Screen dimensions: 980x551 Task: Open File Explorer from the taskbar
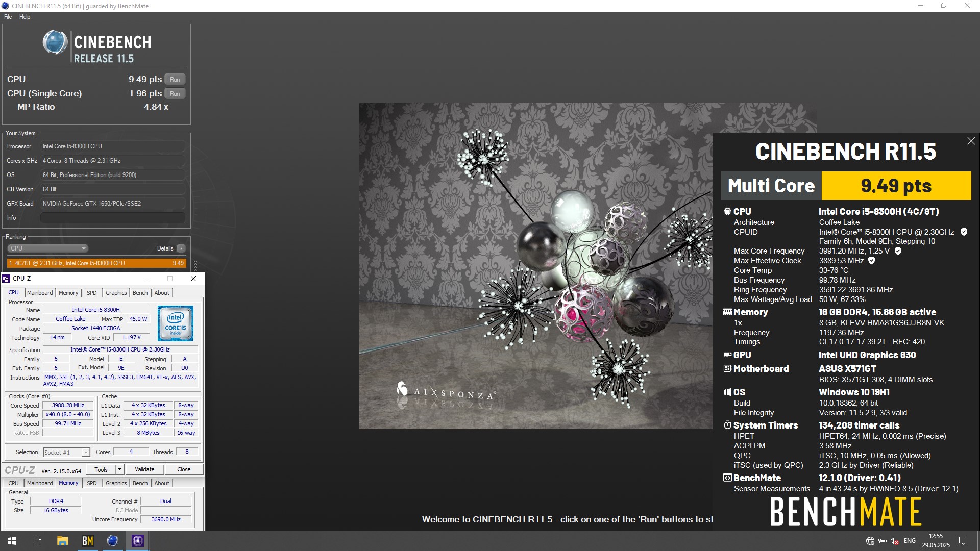point(62,541)
